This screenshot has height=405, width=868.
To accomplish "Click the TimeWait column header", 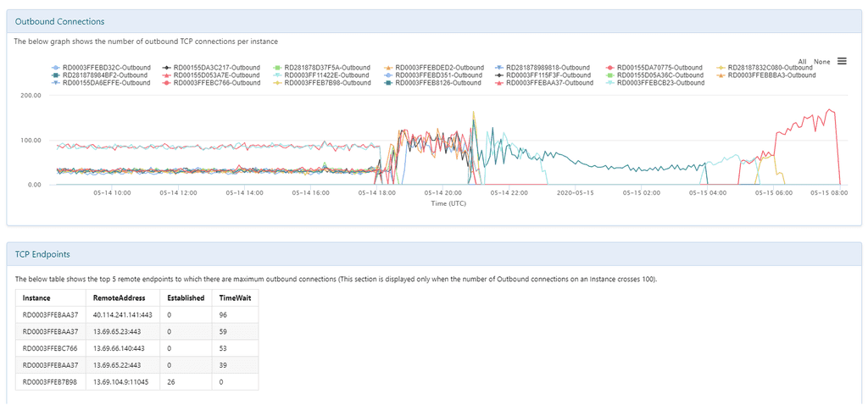I will coord(236,297).
